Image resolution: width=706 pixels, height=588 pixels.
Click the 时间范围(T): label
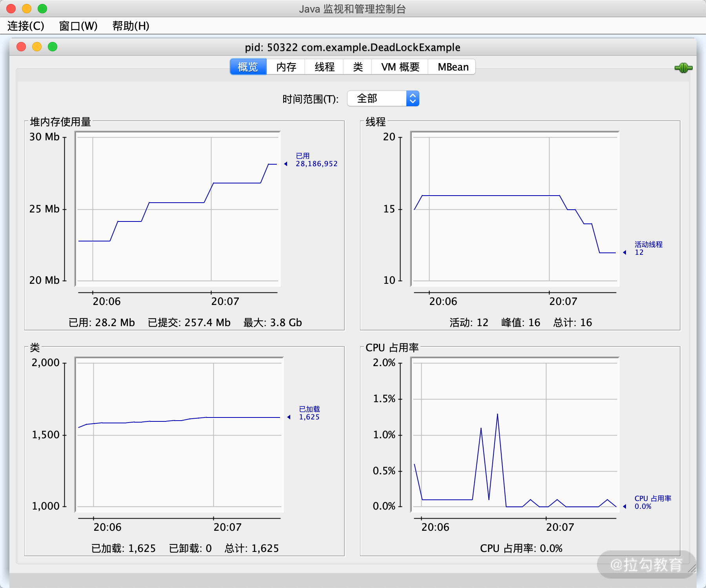pyautogui.click(x=310, y=99)
